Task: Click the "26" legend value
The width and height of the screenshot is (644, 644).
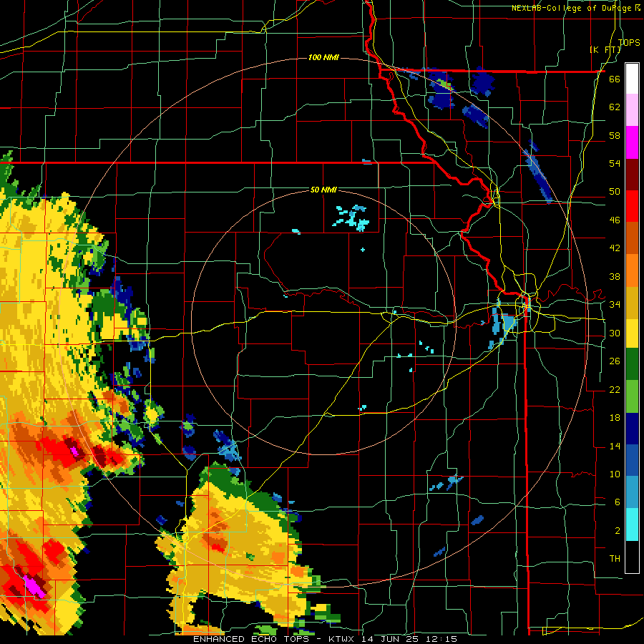Action: [615, 361]
